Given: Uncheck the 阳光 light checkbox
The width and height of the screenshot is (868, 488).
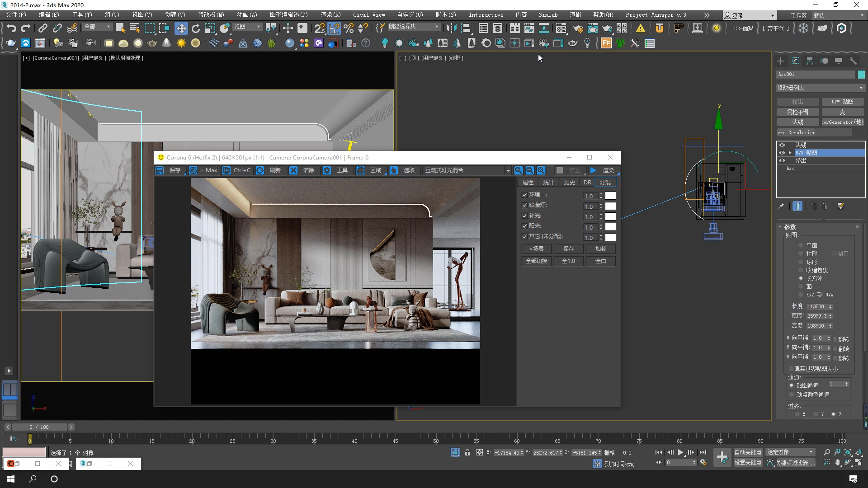Looking at the screenshot, I should (524, 226).
